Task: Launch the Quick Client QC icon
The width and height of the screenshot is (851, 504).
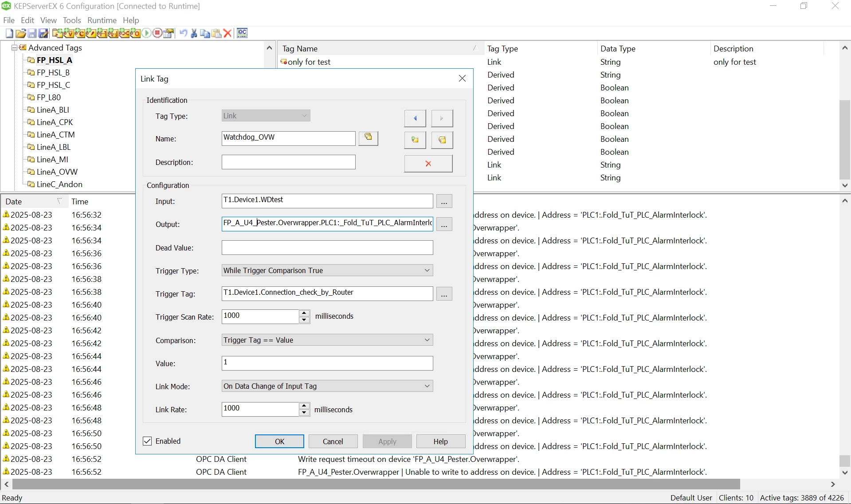Action: (242, 33)
